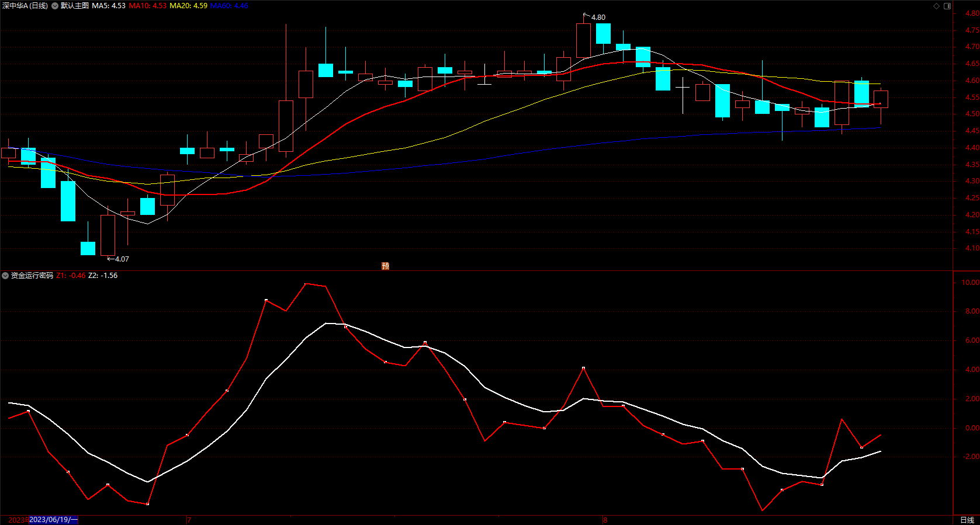The height and width of the screenshot is (525, 980).
Task: Click the Z2: -1.56 value label
Action: click(103, 276)
